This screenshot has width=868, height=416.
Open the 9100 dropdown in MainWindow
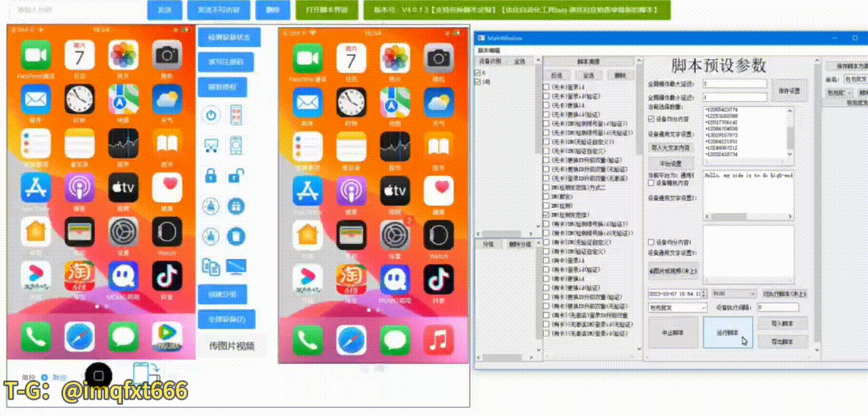click(x=734, y=294)
